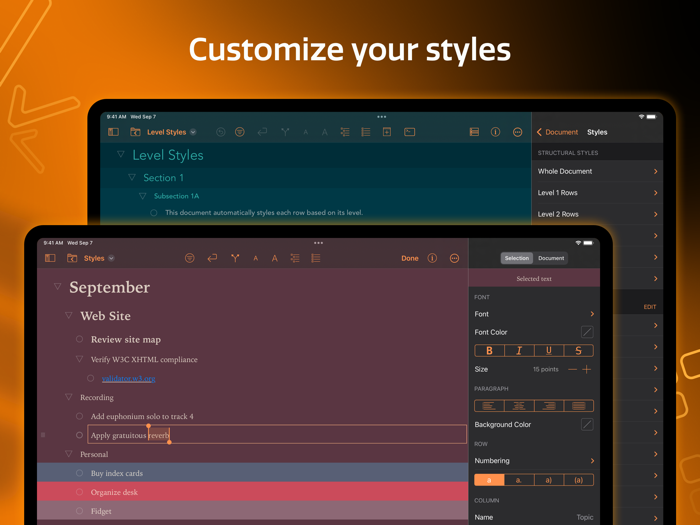Select 'Organize desk' row
The height and width of the screenshot is (525, 700).
[253, 492]
